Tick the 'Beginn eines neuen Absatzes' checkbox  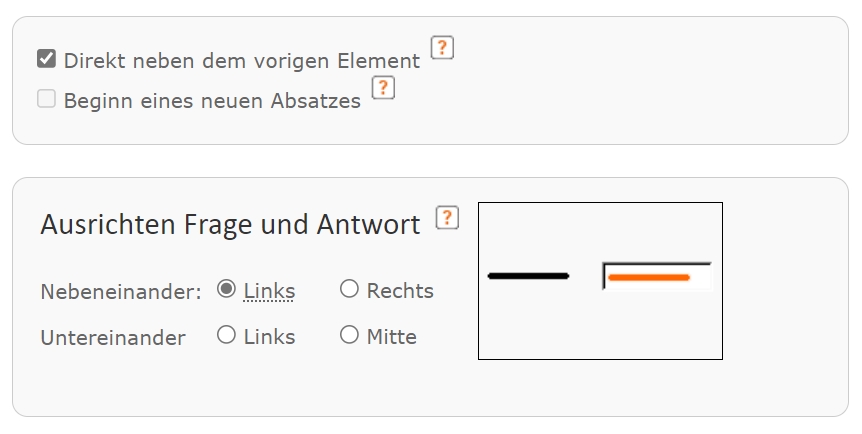[x=46, y=99]
